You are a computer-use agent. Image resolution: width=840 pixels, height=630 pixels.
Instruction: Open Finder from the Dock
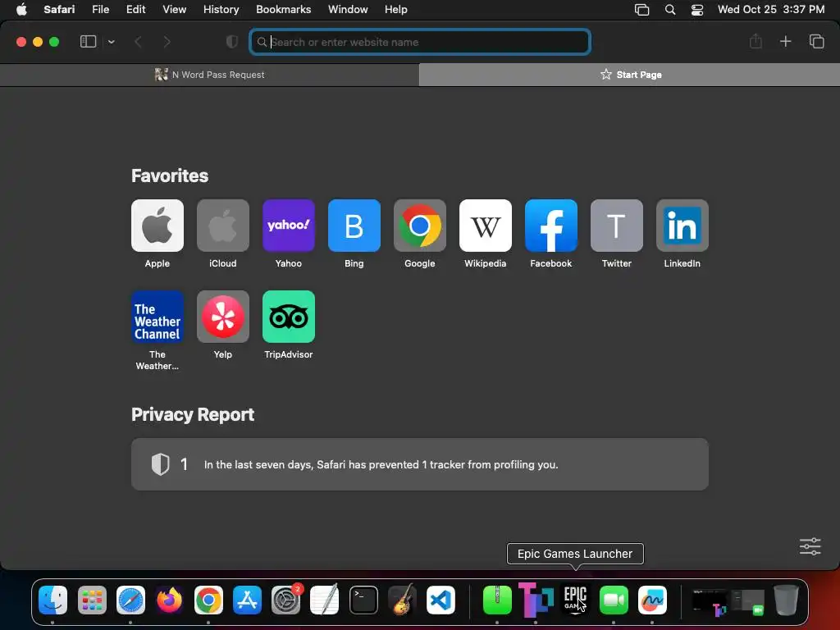click(52, 600)
